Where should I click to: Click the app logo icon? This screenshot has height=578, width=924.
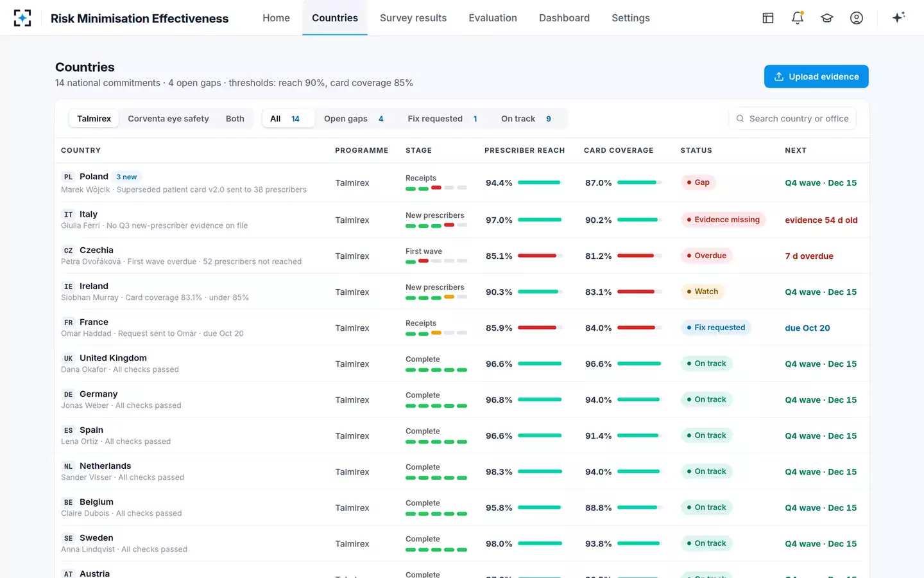tap(22, 18)
